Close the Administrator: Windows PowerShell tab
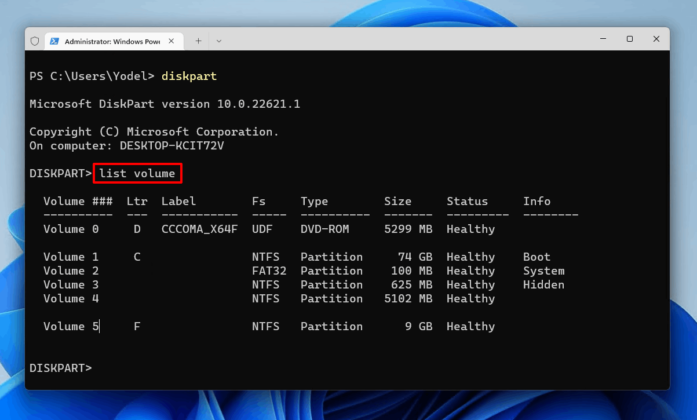The height and width of the screenshot is (420, 697). pyautogui.click(x=173, y=41)
